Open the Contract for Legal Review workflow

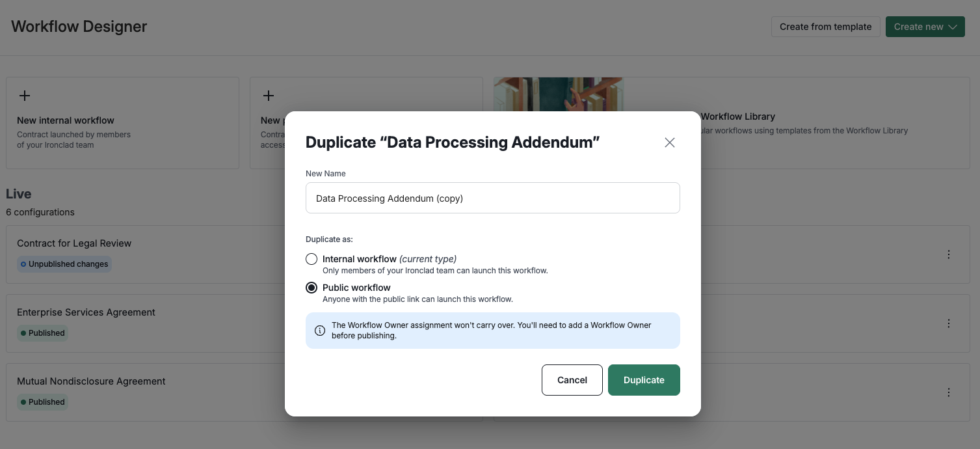pos(74,243)
